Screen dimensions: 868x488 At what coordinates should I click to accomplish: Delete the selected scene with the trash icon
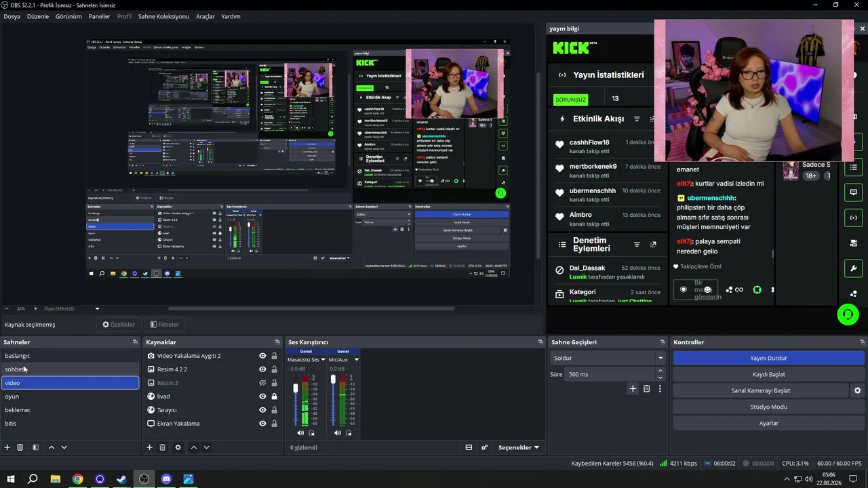tap(20, 447)
